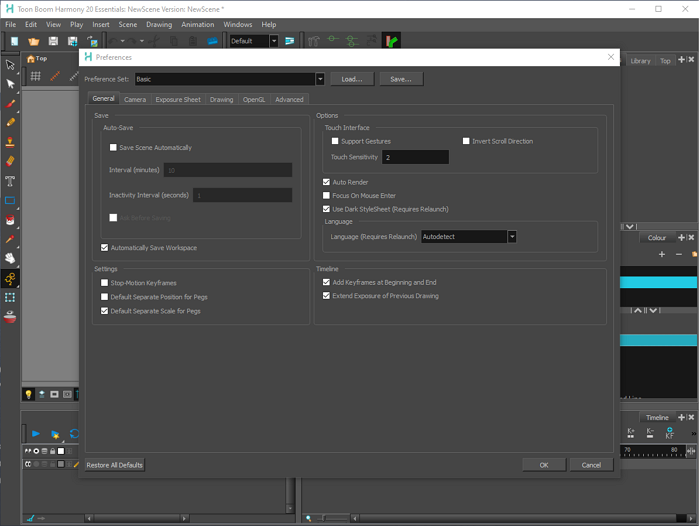Expand the Undo history dropdown arrow

(x=122, y=41)
